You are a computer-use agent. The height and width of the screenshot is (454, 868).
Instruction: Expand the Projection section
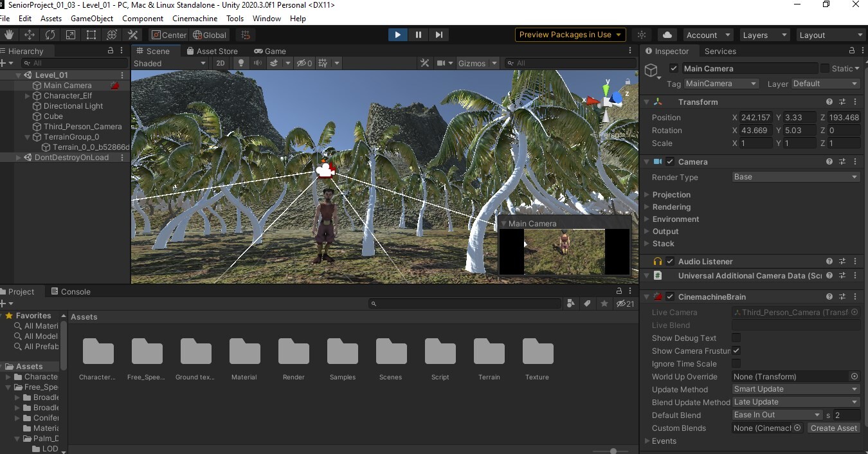click(671, 195)
